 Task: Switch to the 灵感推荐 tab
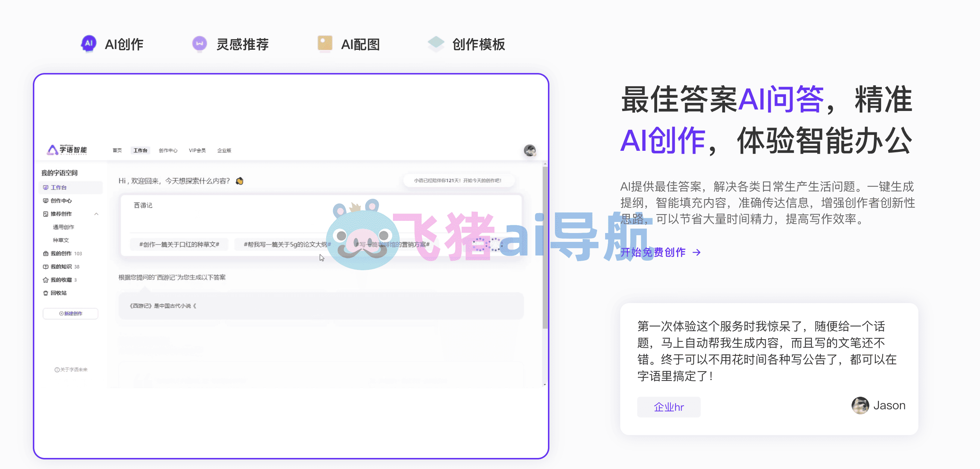(x=242, y=45)
